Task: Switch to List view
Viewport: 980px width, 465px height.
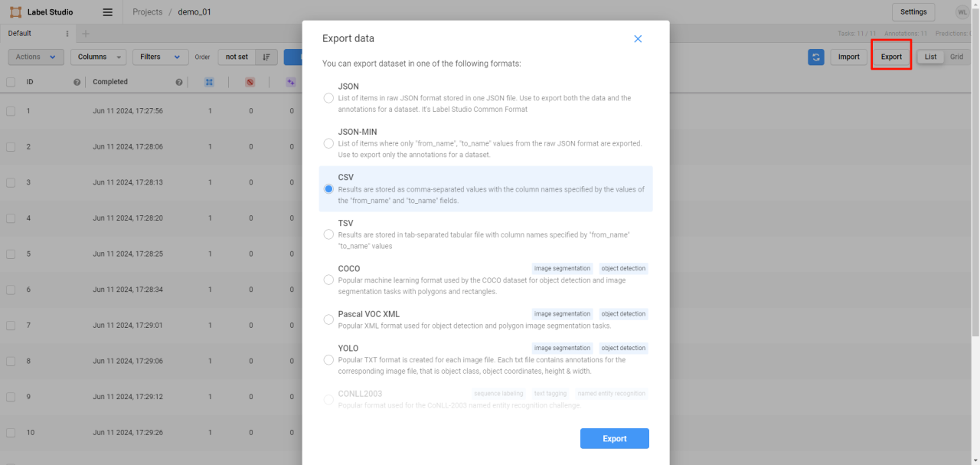Action: click(930, 57)
